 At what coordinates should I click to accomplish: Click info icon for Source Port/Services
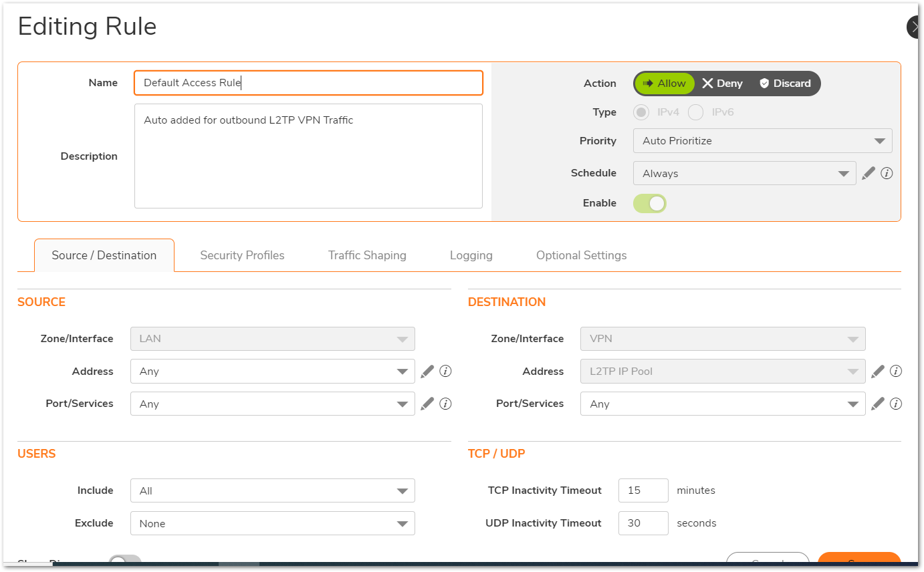click(x=445, y=404)
